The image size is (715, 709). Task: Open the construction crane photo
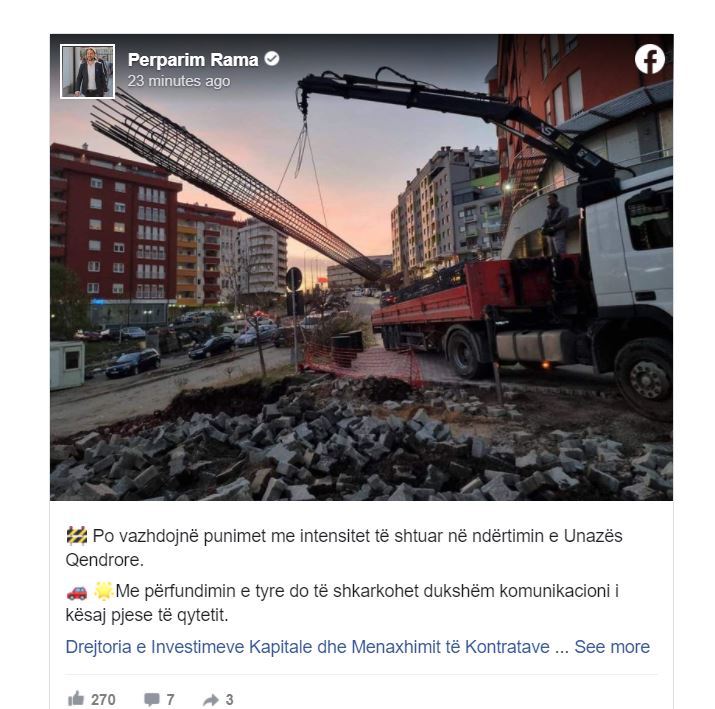pyautogui.click(x=362, y=267)
